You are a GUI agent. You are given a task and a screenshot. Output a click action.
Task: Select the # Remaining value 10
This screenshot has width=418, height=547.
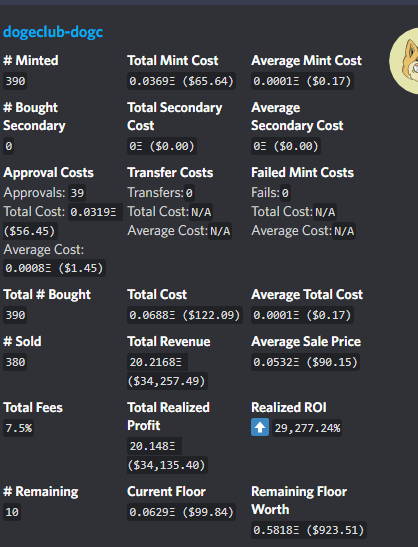point(12,512)
